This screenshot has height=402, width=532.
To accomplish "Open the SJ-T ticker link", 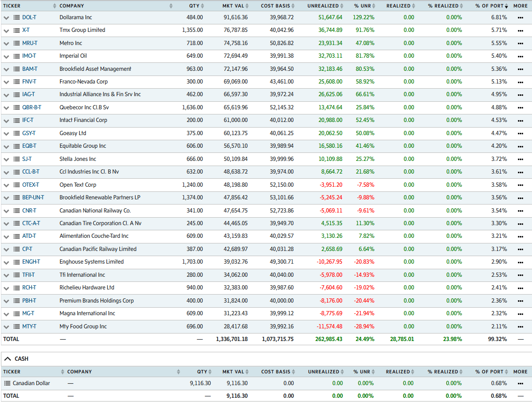I will pos(27,159).
